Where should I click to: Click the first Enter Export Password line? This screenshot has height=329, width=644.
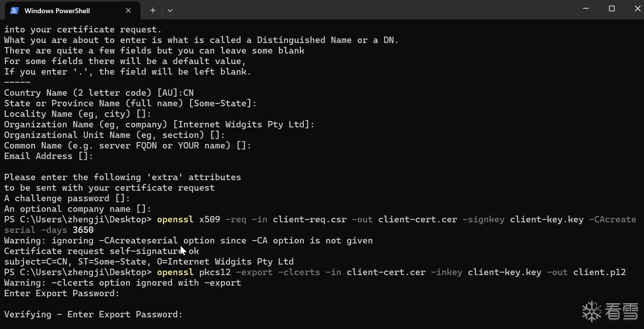[62, 293]
